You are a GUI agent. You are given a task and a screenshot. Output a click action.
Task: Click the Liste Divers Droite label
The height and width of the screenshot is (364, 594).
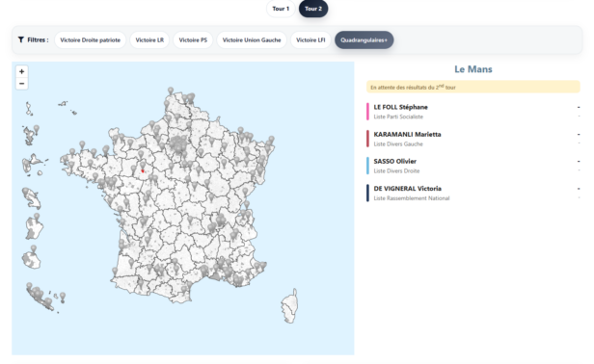tap(396, 171)
